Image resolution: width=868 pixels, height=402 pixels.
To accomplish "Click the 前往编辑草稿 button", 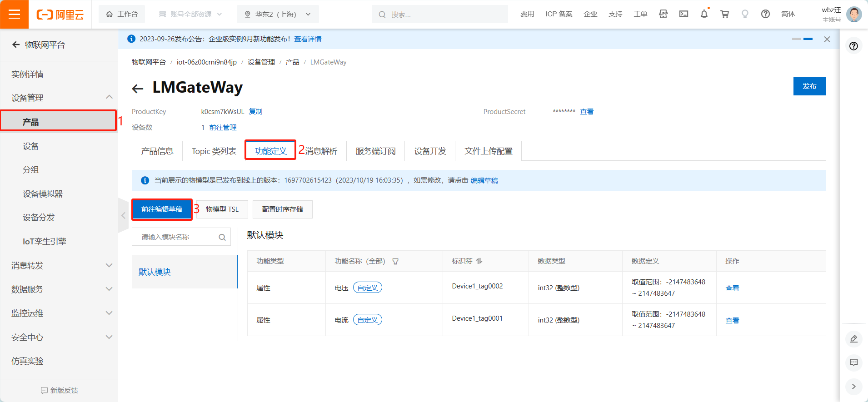I will [x=162, y=209].
